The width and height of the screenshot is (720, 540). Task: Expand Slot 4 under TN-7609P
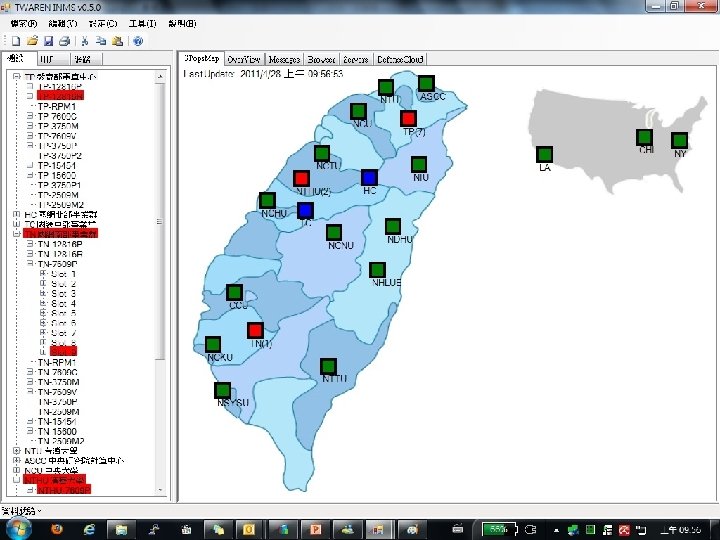(44, 303)
